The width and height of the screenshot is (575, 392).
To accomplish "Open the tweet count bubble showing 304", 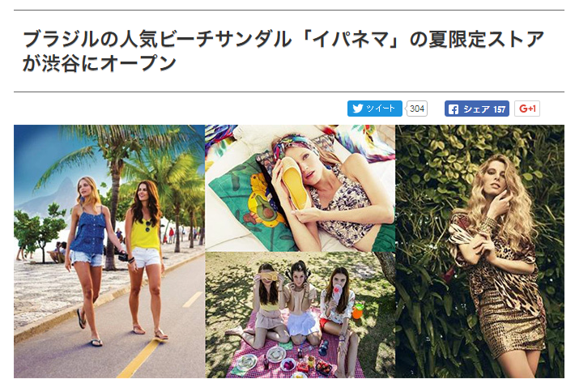I will point(417,109).
